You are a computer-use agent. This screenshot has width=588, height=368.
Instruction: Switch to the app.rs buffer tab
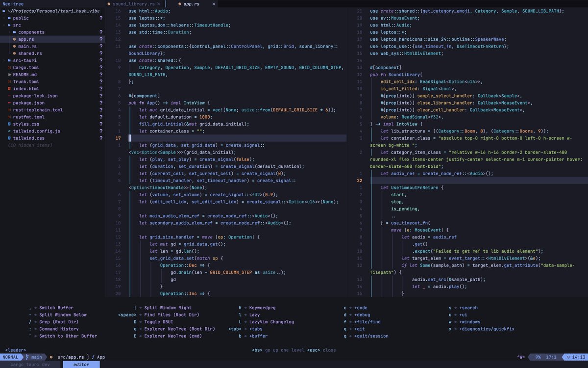[191, 3]
